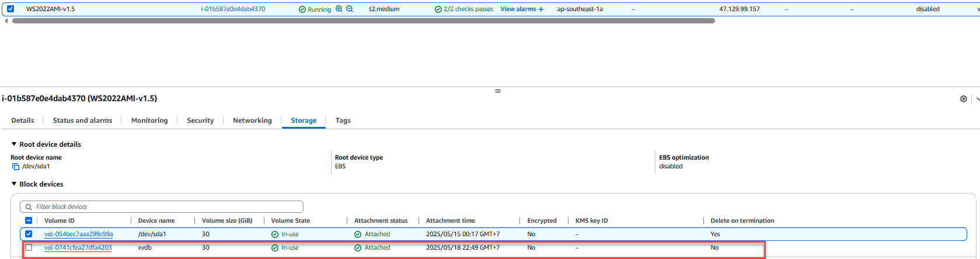Open the settings gear icon in details panel
980x259 pixels.
point(964,99)
